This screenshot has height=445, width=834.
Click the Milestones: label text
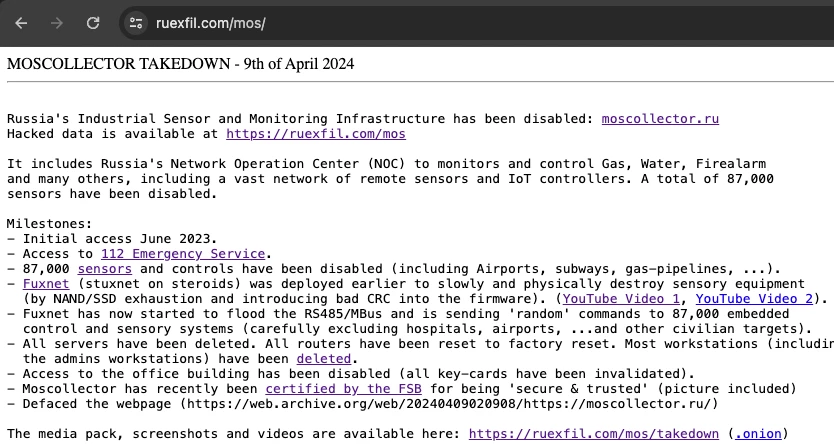48,224
